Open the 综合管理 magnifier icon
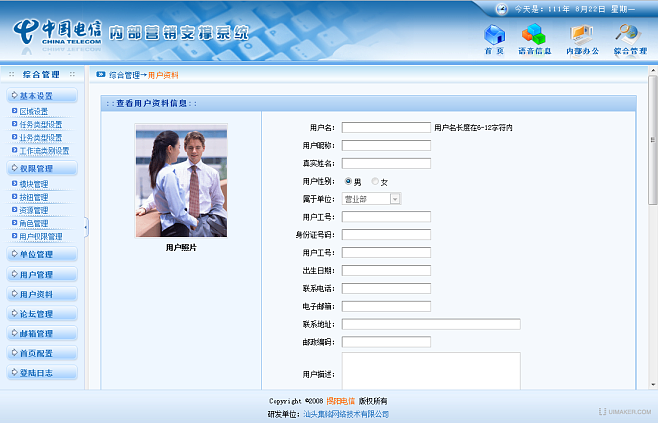This screenshot has height=423, width=658. [629, 34]
